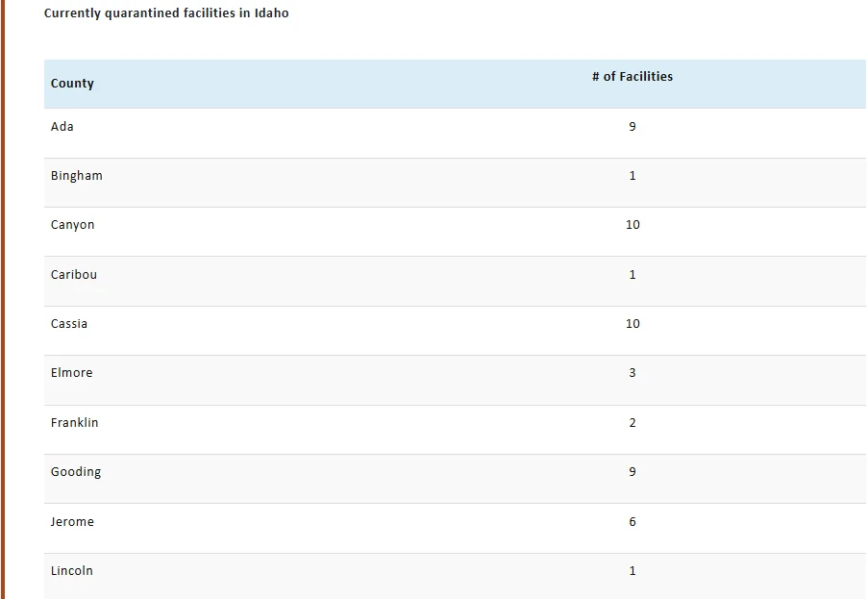Click the facilities value 3 in Elmore row
The height and width of the screenshot is (599, 868).
pos(632,373)
